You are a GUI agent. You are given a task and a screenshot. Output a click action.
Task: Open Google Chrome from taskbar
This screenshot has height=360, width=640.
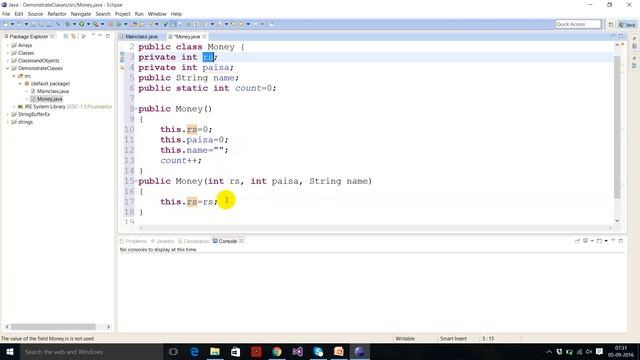pyautogui.click(x=277, y=352)
